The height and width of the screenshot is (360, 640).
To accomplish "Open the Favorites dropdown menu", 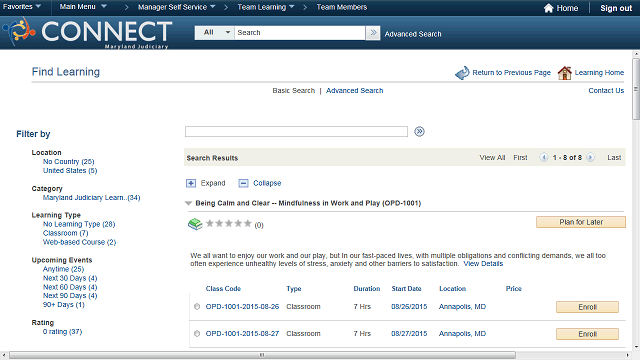I will pyautogui.click(x=22, y=7).
